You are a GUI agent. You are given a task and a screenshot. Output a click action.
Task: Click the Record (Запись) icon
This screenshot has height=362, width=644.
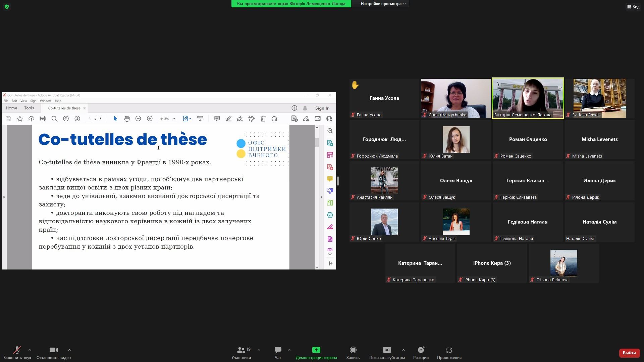click(353, 350)
